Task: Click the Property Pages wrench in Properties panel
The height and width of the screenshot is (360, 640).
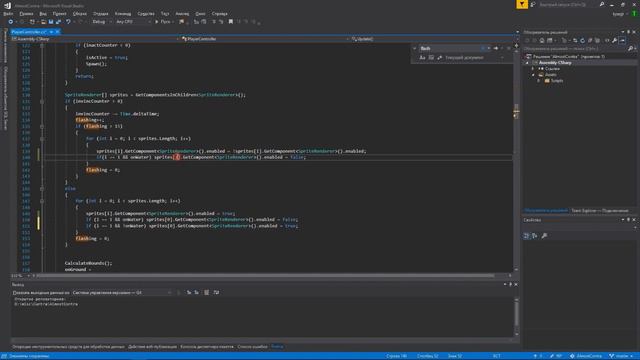Action: tap(544, 236)
